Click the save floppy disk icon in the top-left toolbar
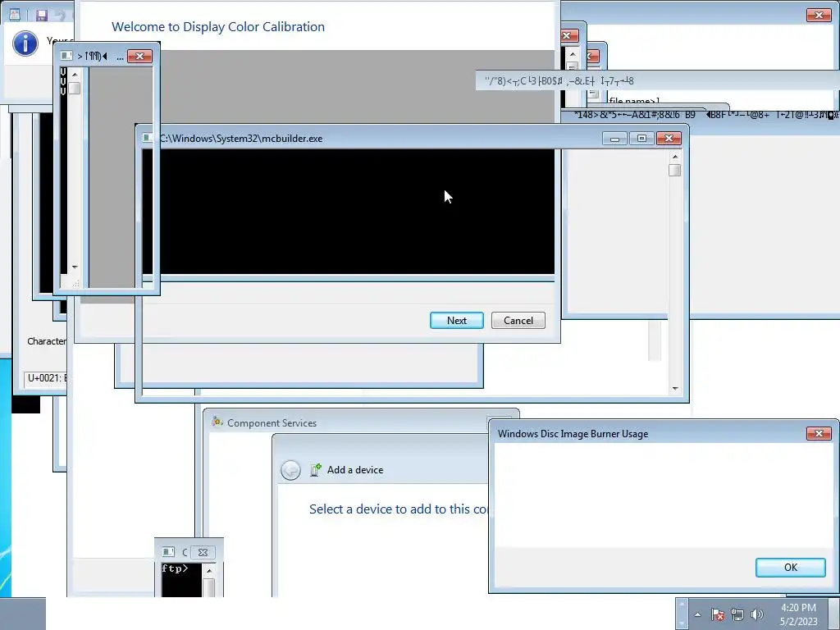840x630 pixels. point(42,15)
